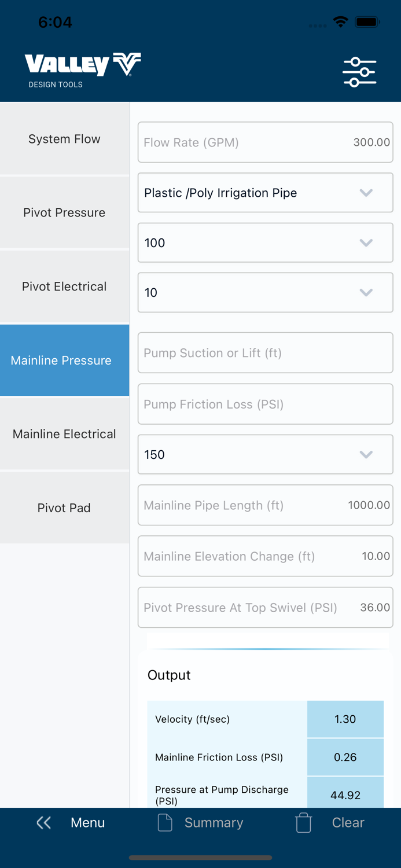The image size is (401, 868).
Task: Open the Summary report
Action: [214, 822]
